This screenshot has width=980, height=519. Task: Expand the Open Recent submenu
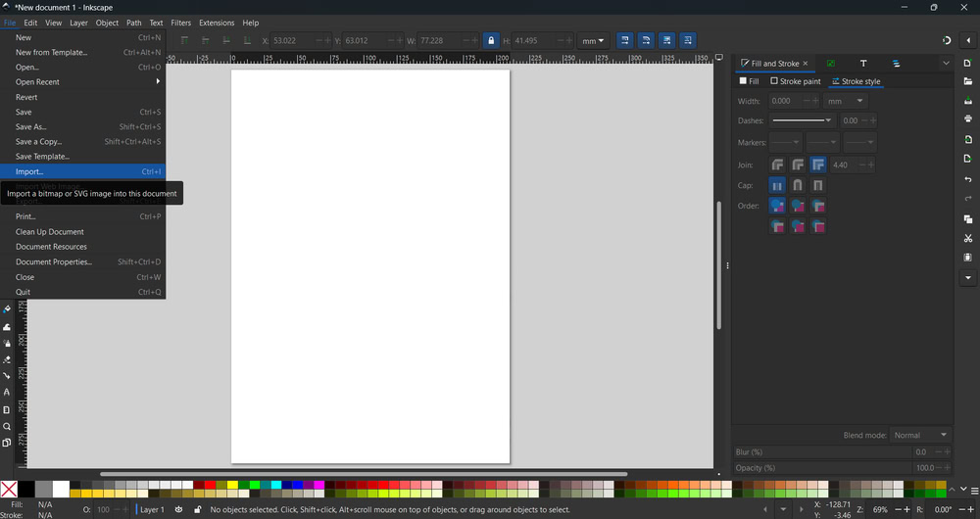point(82,82)
